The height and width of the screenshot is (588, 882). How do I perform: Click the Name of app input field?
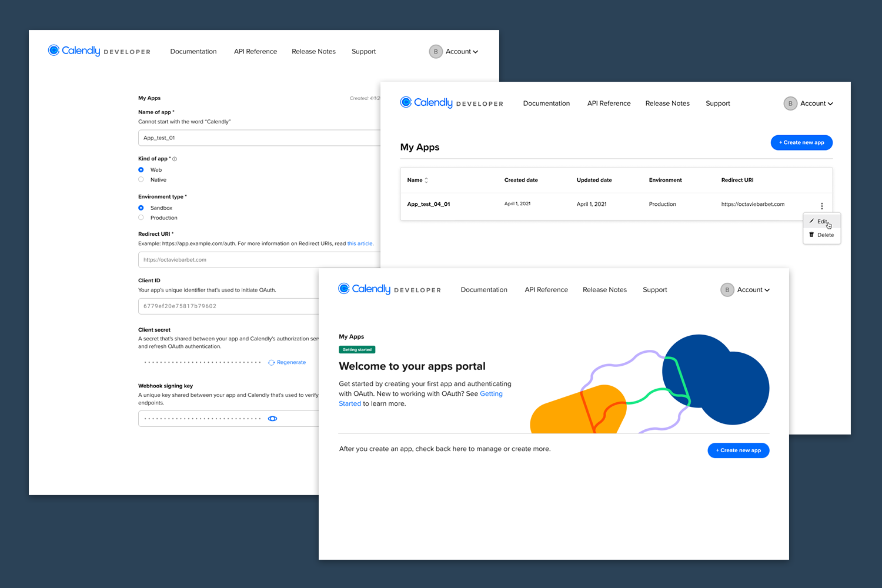259,138
